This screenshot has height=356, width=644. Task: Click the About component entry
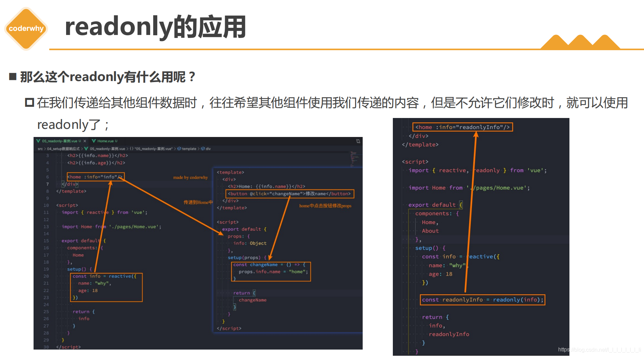430,231
